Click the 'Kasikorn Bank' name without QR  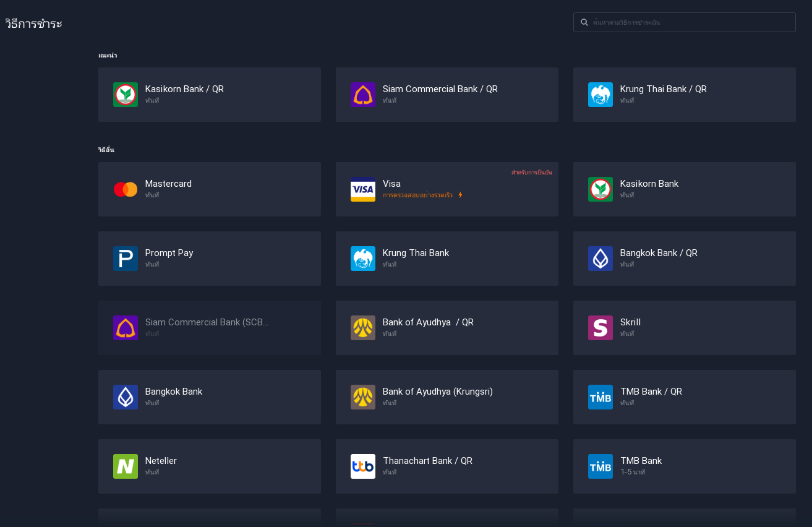(x=649, y=184)
